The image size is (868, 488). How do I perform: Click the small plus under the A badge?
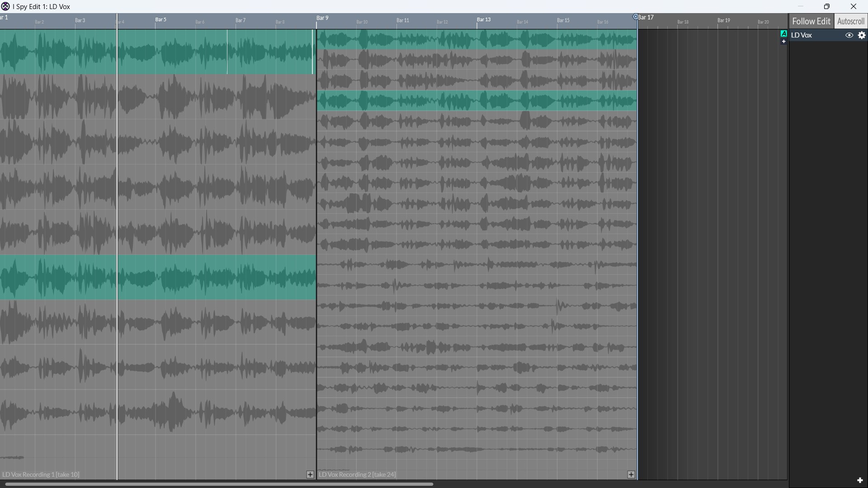[783, 42]
